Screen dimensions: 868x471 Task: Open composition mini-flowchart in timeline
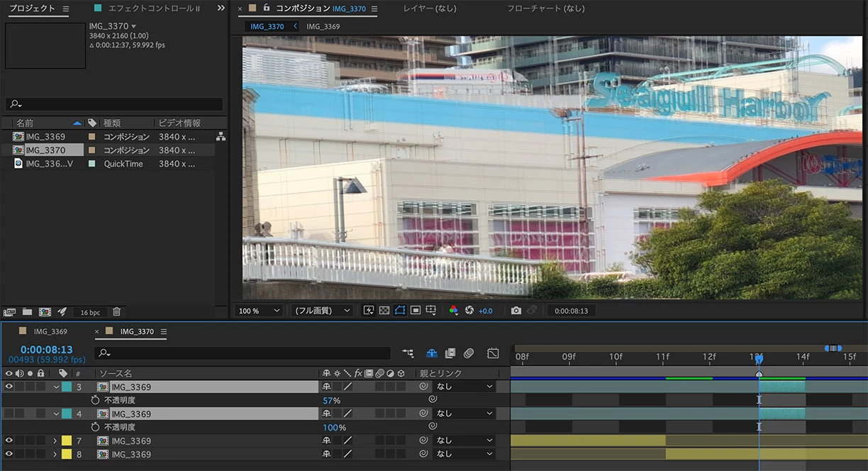[408, 353]
